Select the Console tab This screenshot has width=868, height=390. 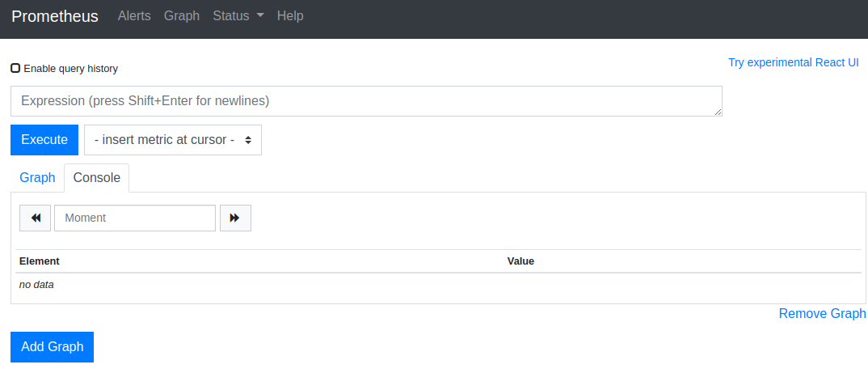coord(97,178)
